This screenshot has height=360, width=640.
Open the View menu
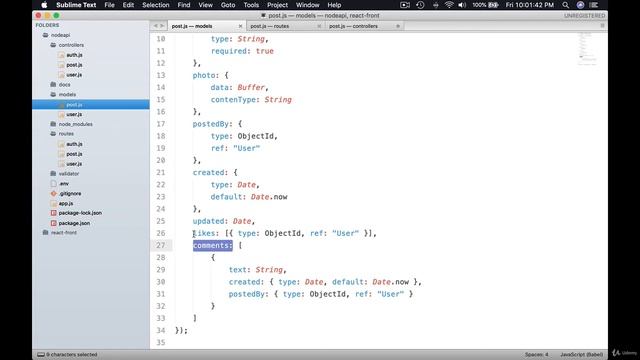(x=205, y=5)
